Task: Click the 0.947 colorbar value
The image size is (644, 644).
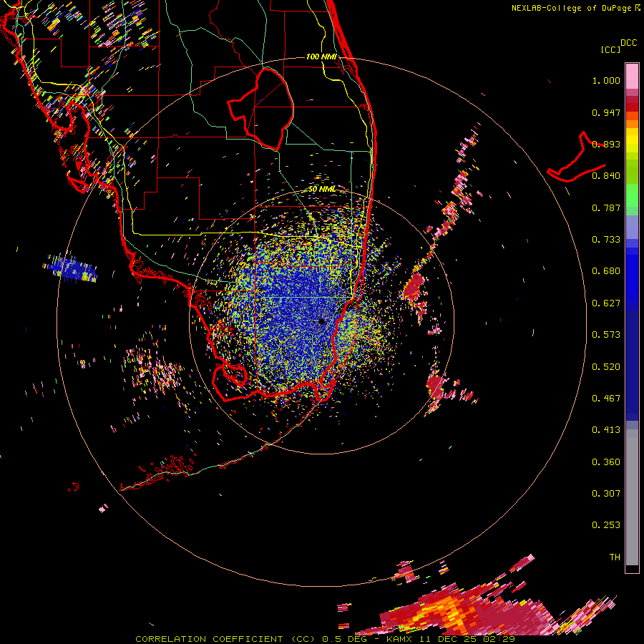Action: [606, 112]
